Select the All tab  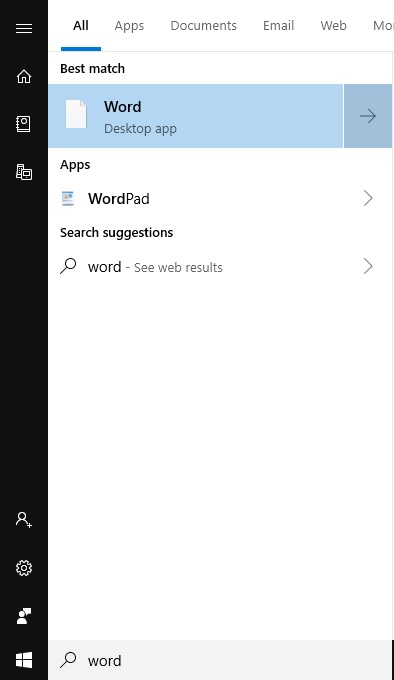pyautogui.click(x=81, y=26)
